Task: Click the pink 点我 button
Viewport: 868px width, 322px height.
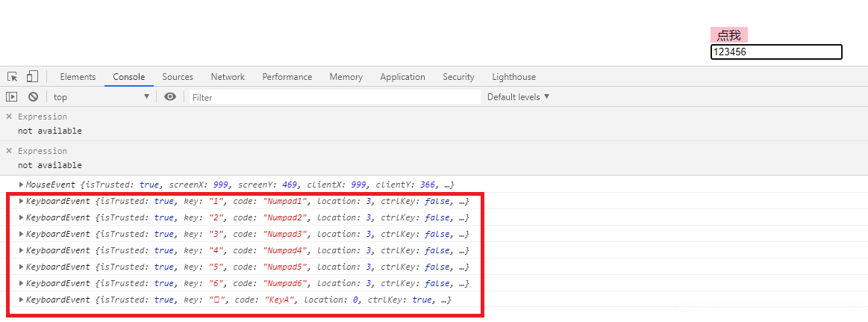Action: pos(728,35)
